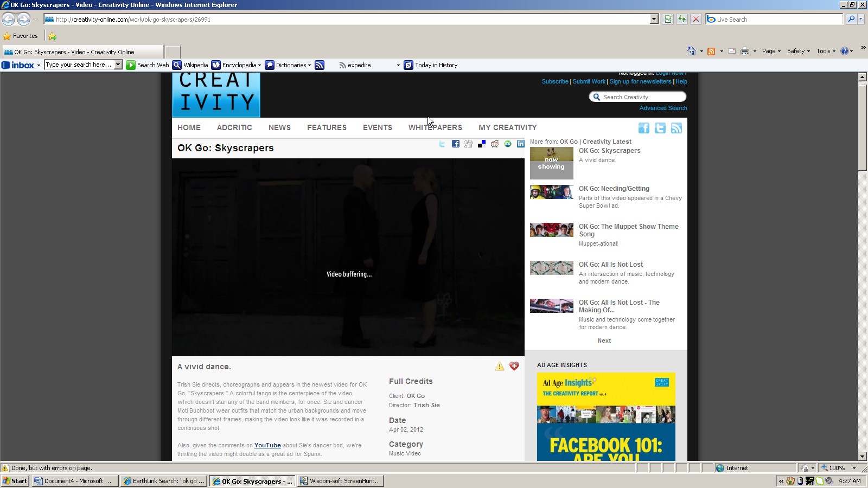Viewport: 868px width, 488px height.
Task: Share video via StumbleUpon icon
Action: (x=508, y=144)
